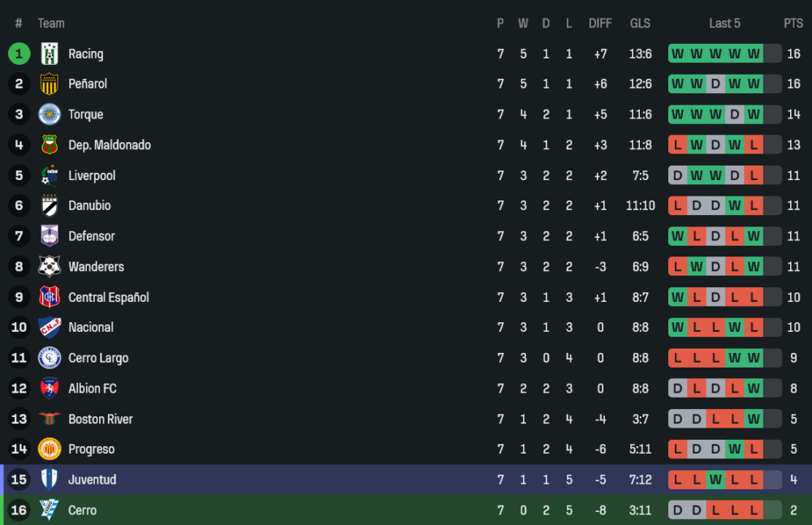Click the Boston River badge icon
This screenshot has height=525, width=812.
50,419
